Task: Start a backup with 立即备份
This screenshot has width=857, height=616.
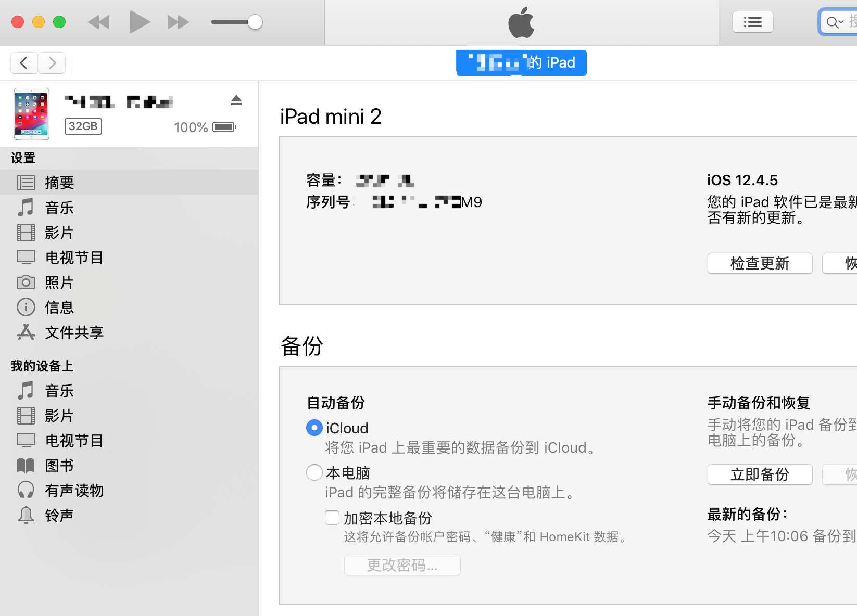Action: point(760,474)
